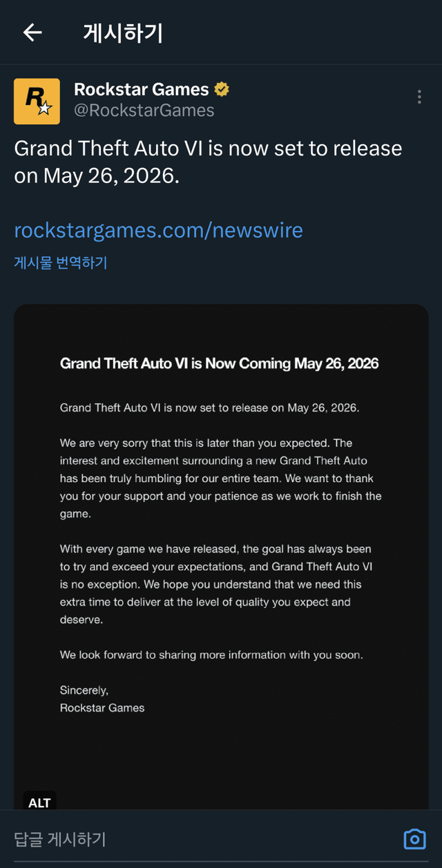The image size is (442, 868).
Task: Tap the bold headline inside the image
Action: coord(219,363)
